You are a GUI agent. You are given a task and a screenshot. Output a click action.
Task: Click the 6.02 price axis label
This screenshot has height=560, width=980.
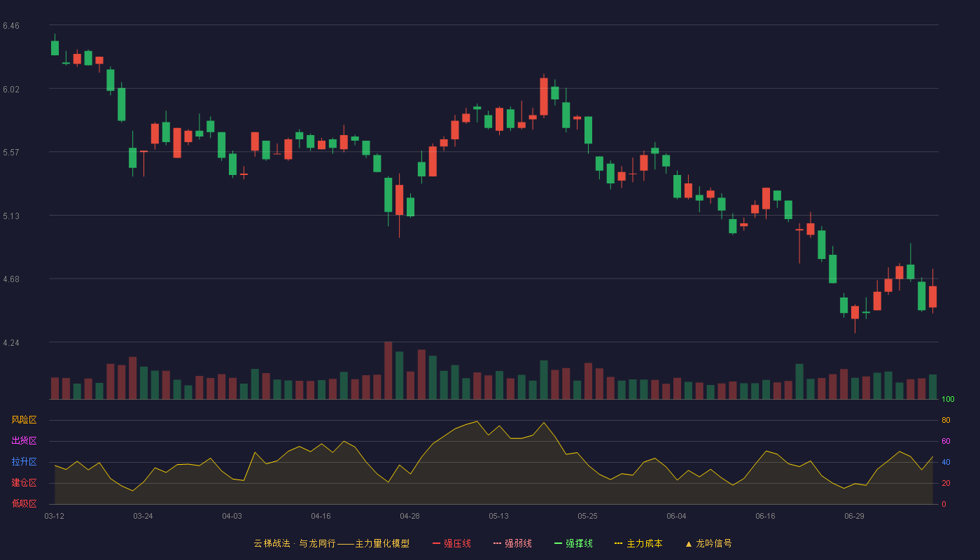point(11,90)
